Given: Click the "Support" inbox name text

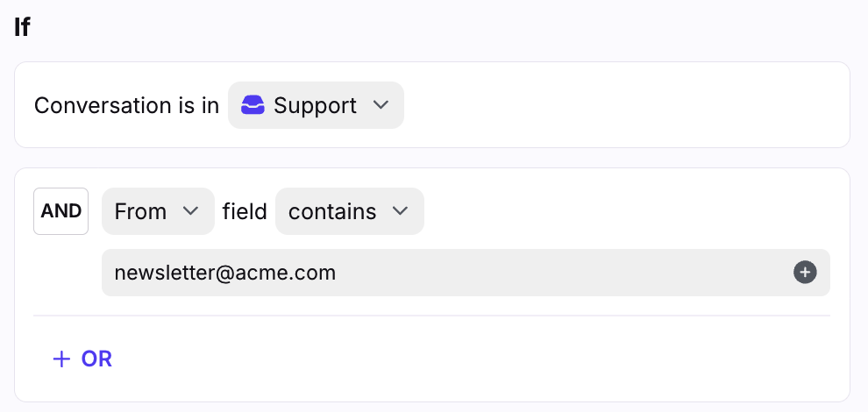Looking at the screenshot, I should (315, 106).
